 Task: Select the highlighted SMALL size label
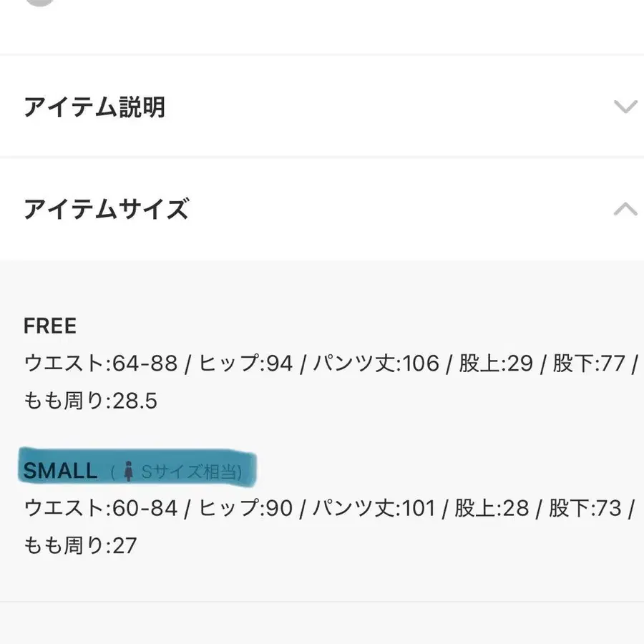(61, 471)
